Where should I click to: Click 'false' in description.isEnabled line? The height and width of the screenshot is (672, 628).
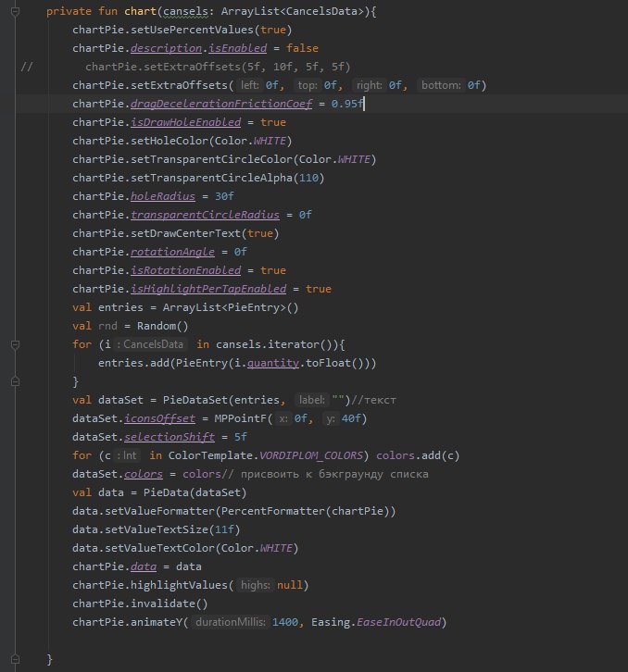tap(302, 48)
